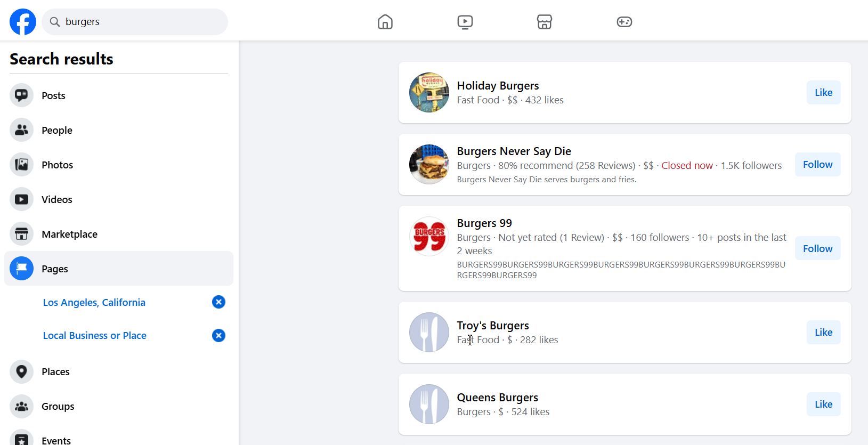
Task: Like the Holiday Burgers page
Action: pyautogui.click(x=823, y=92)
